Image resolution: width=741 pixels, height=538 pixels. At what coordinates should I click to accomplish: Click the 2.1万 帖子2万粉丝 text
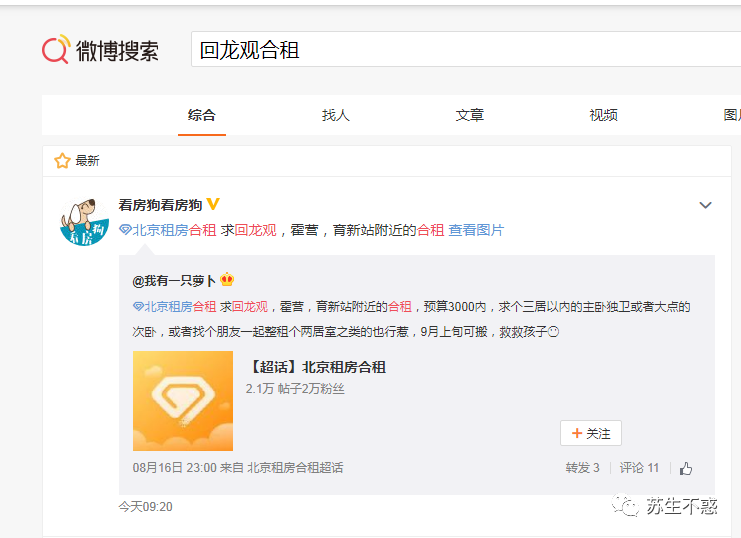[295, 389]
